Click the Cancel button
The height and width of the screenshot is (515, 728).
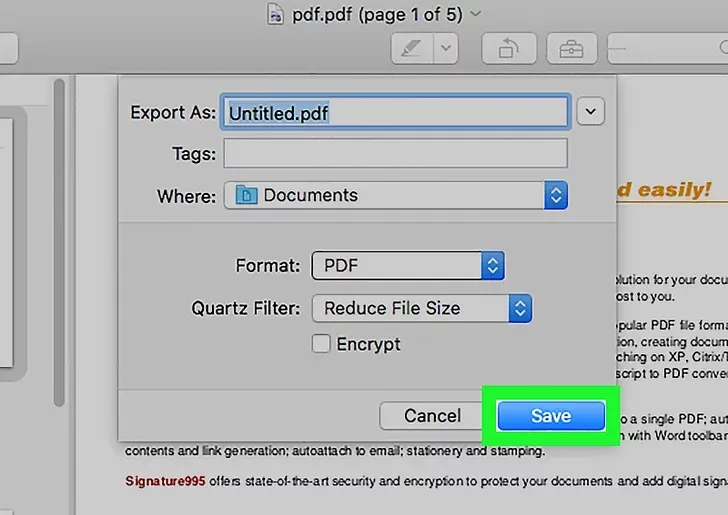[432, 416]
